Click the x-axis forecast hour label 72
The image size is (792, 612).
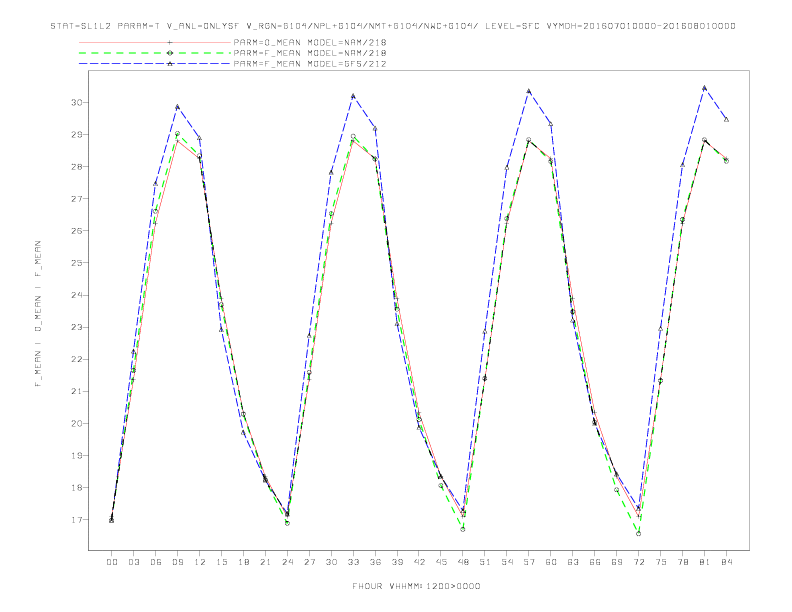pyautogui.click(x=639, y=562)
